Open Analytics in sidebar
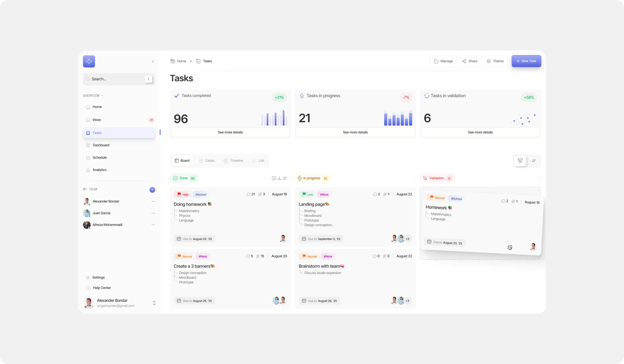This screenshot has height=364, width=624. (x=119, y=170)
